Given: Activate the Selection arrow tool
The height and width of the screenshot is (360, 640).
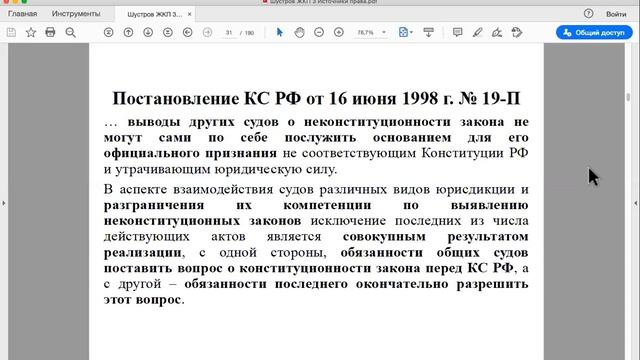Looking at the screenshot, I should 280,32.
